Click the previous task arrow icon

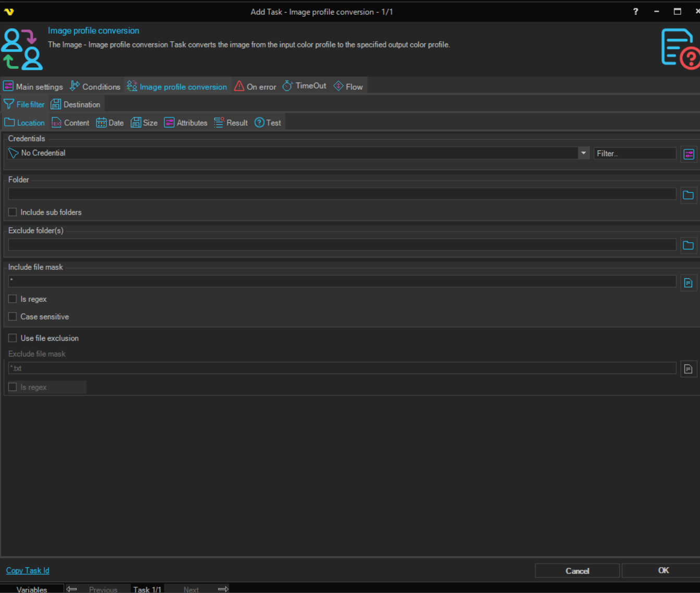click(71, 589)
